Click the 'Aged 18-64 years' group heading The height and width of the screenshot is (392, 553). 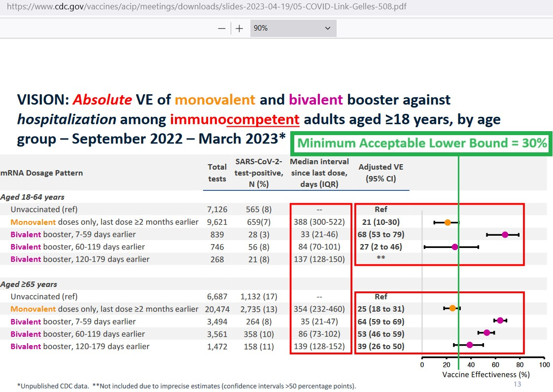[x=33, y=197]
